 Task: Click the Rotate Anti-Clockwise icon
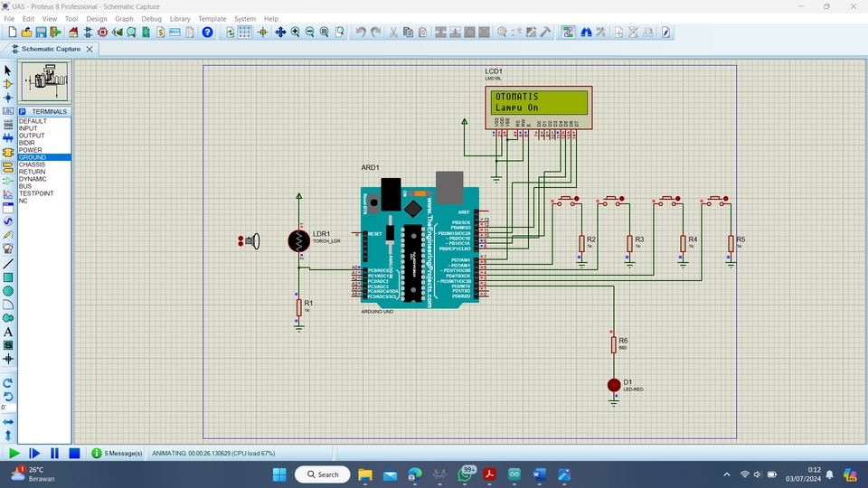[x=8, y=396]
